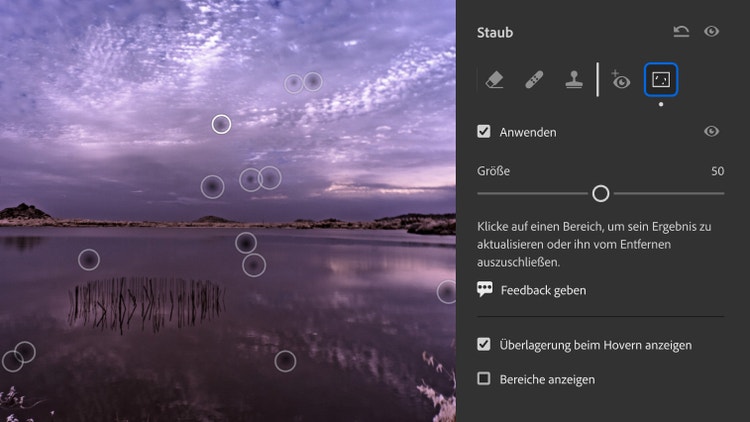The height and width of the screenshot is (422, 750).
Task: Select the lone dust spot in bottom water
Action: [x=285, y=361]
